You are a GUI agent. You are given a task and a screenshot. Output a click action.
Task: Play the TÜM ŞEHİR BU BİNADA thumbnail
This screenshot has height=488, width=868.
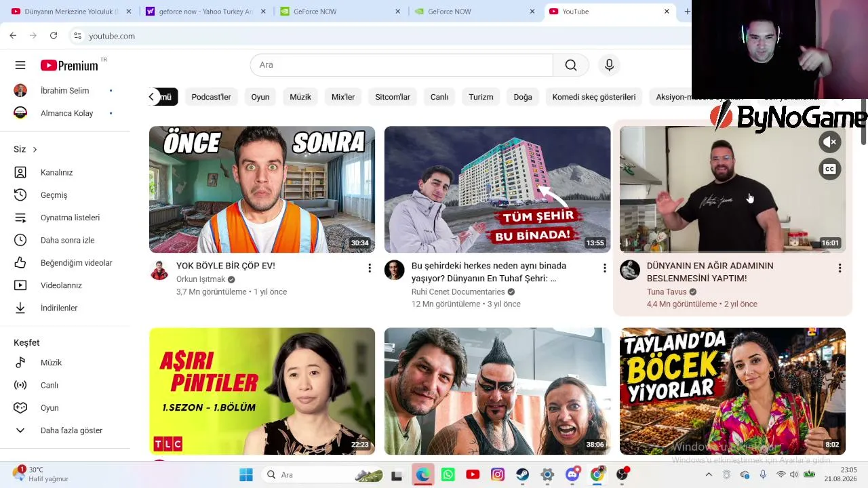click(x=497, y=189)
